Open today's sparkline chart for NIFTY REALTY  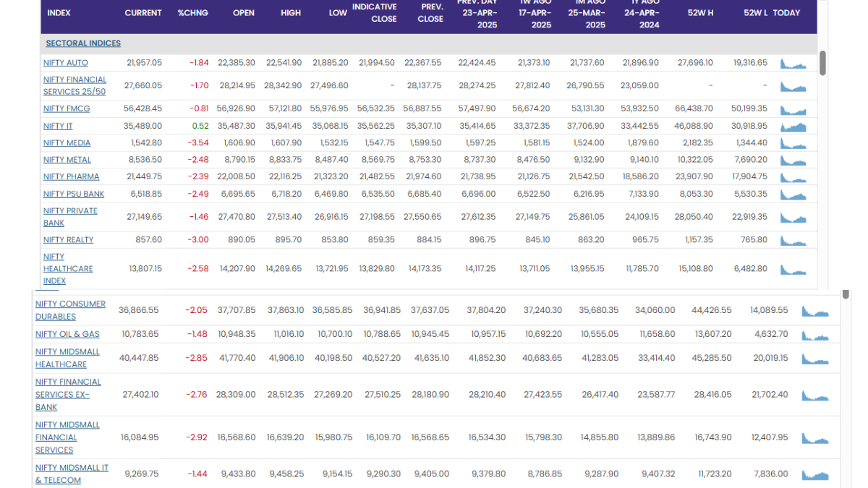793,239
